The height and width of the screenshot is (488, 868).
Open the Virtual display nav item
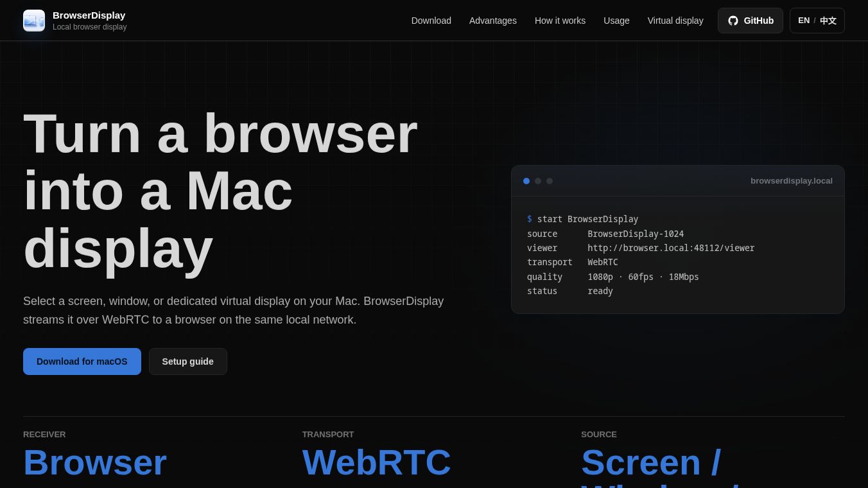tap(675, 21)
